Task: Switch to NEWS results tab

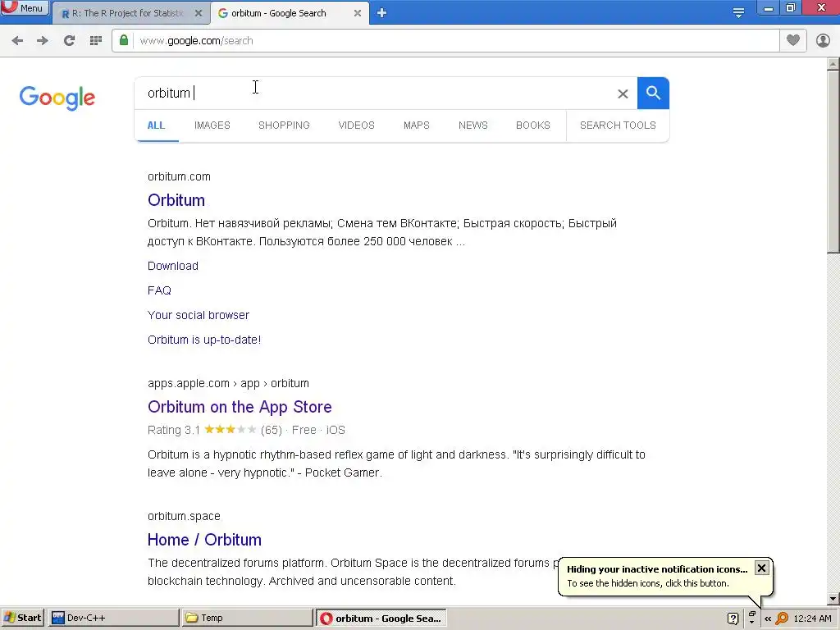Action: [473, 126]
